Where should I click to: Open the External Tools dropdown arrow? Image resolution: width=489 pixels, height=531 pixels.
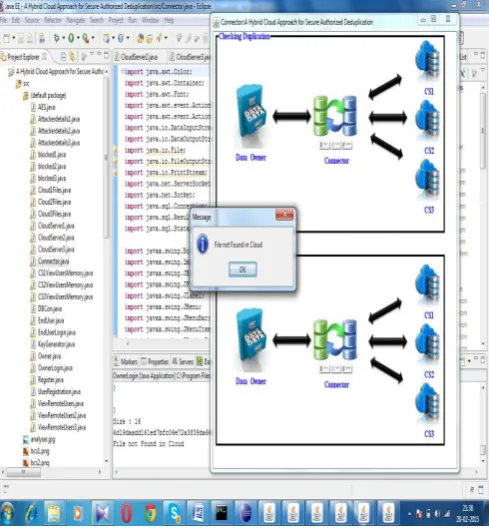pos(93,38)
